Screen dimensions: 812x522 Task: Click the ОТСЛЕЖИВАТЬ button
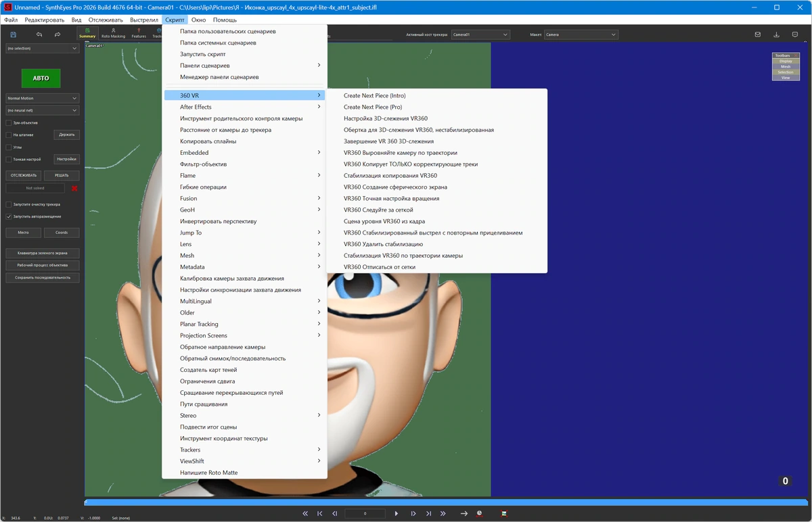[x=24, y=175]
